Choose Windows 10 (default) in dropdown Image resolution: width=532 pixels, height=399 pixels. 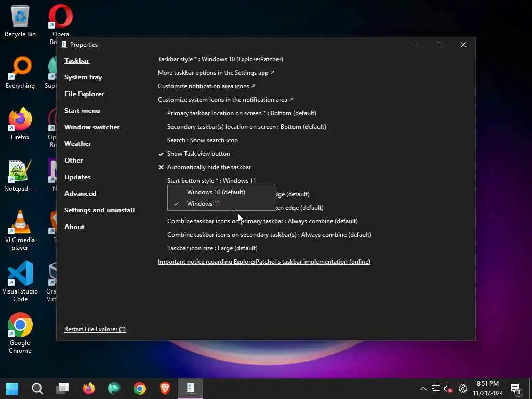point(221,192)
